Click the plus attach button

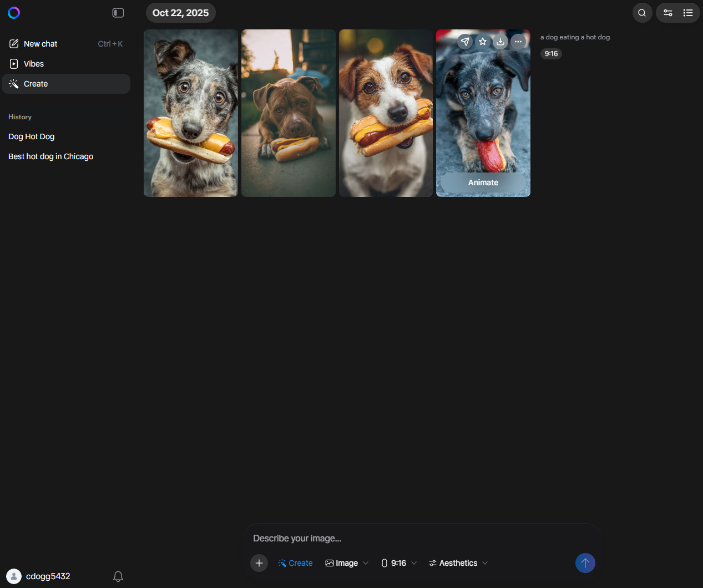point(259,563)
